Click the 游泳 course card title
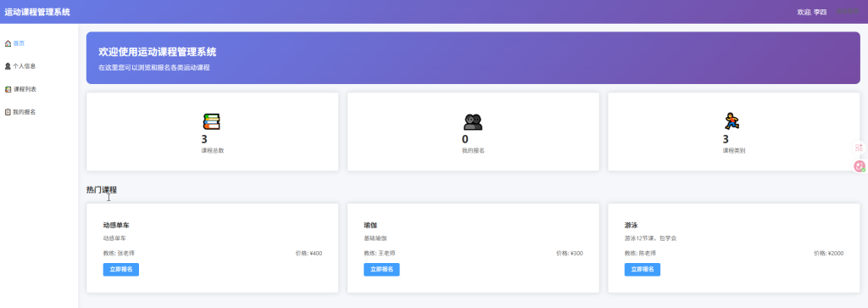This screenshot has height=308, width=868. [x=631, y=226]
